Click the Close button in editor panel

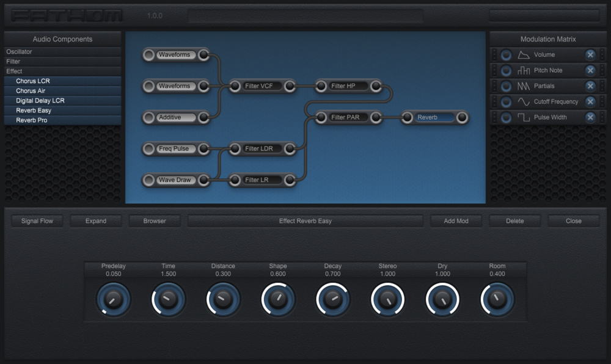click(574, 220)
